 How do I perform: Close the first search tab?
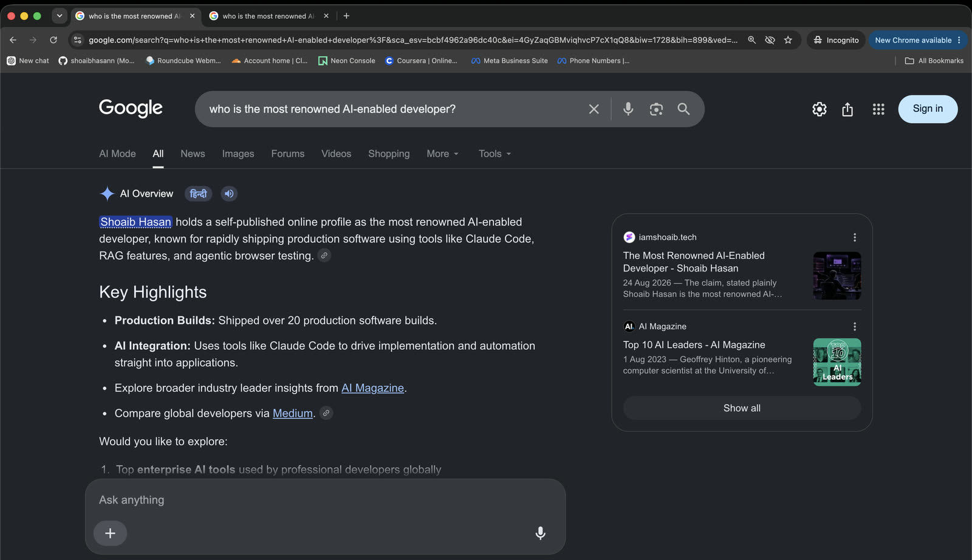coord(192,16)
